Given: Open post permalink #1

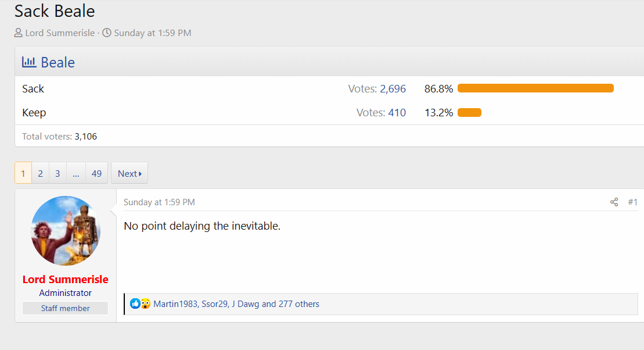Looking at the screenshot, I should coord(632,202).
